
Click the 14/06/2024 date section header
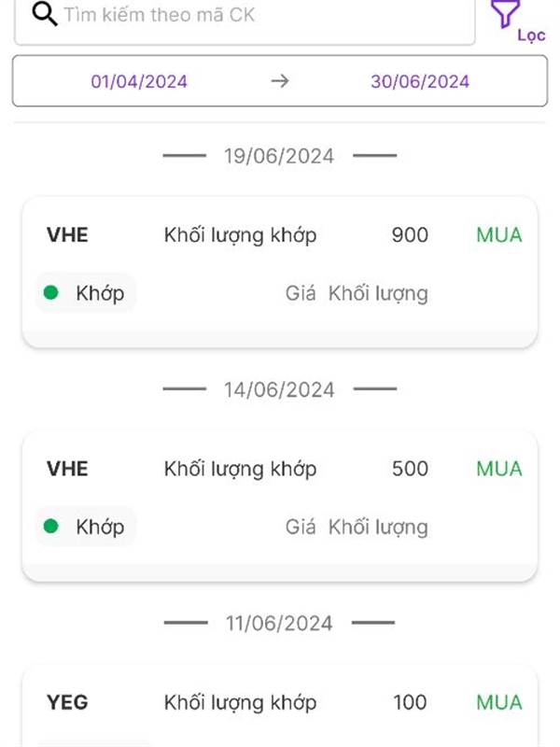point(279,389)
